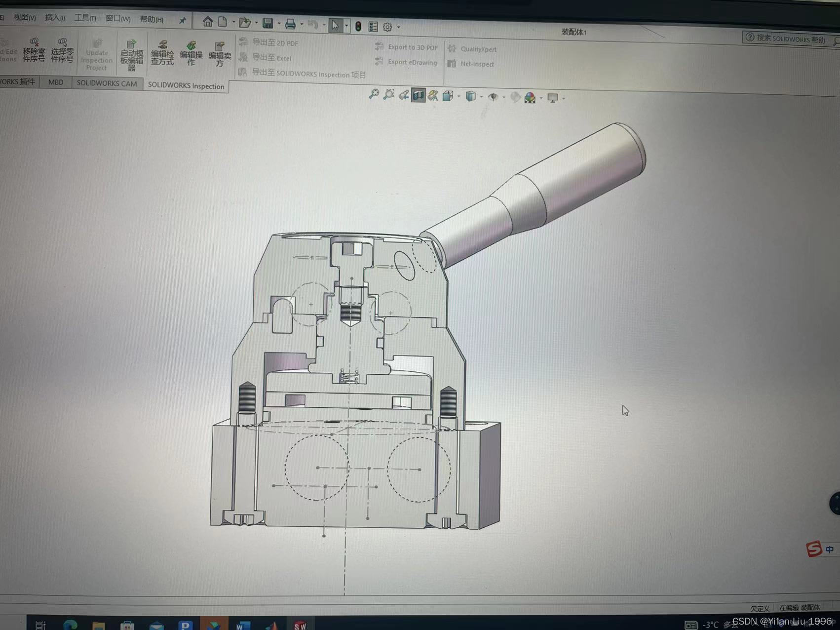Save the assembly with the floppy disk icon
This screenshot has height=630, width=840.
[x=267, y=23]
